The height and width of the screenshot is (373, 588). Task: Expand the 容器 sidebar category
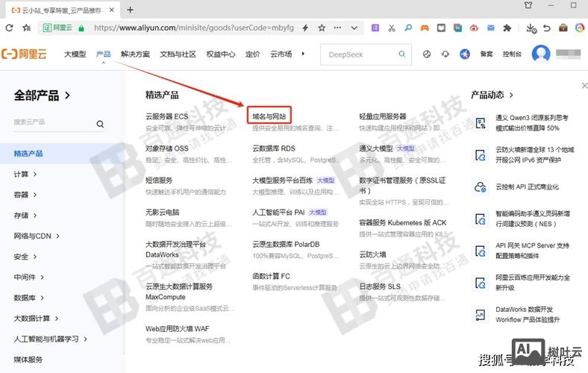pyautogui.click(x=25, y=195)
